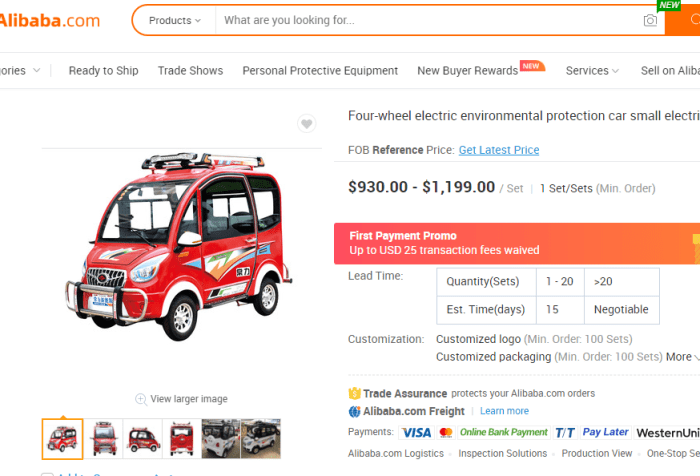This screenshot has height=476, width=700.
Task: Click the magnifier View larger image icon
Action: coord(141,399)
